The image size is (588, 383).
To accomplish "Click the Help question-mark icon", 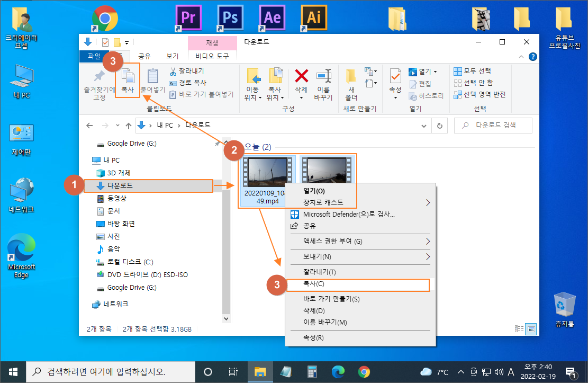I will click(532, 57).
